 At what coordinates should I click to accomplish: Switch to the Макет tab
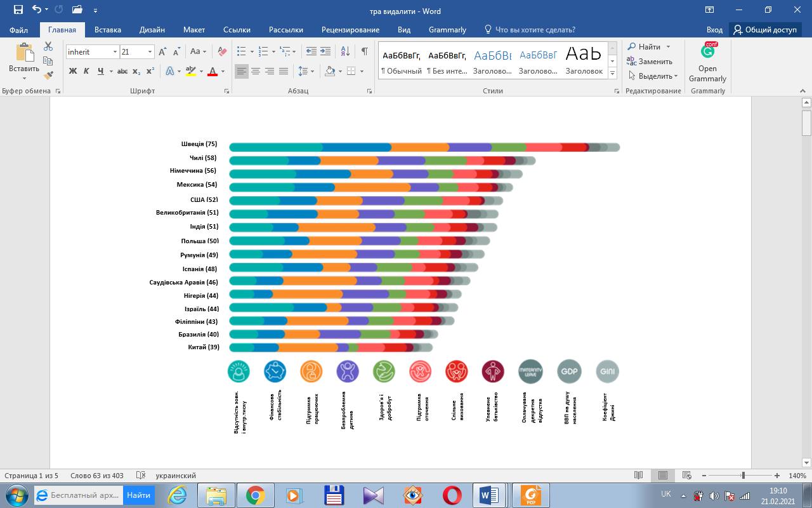[194, 30]
